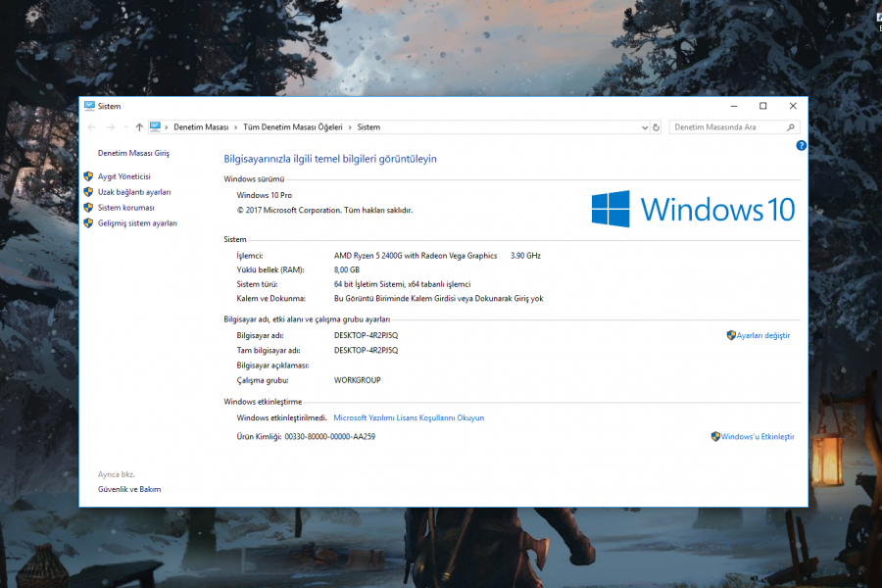Expand the address bar history dropdown

coord(645,127)
